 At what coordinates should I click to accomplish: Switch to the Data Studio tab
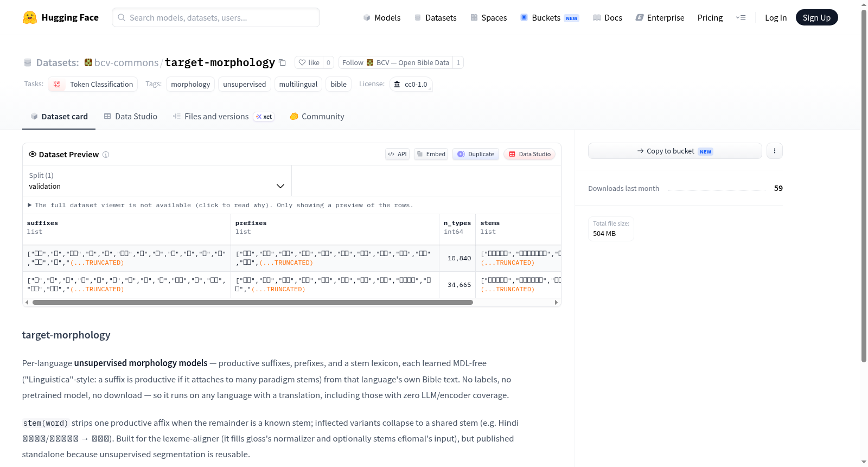click(131, 116)
